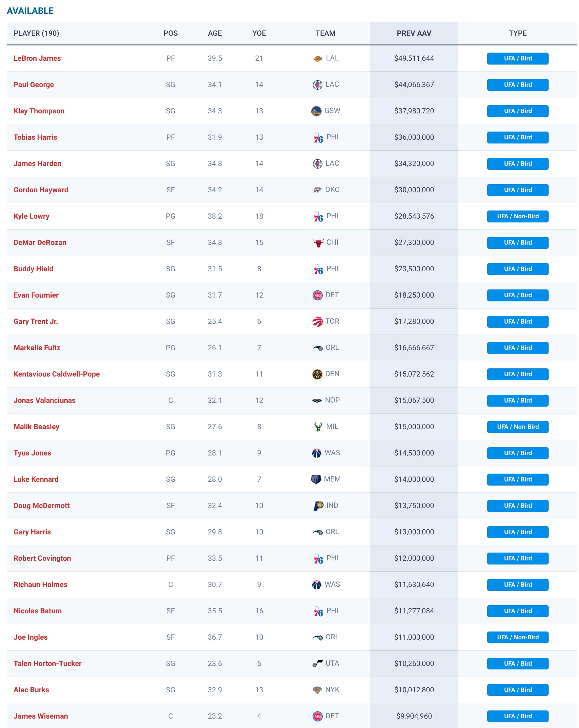
Task: Open LeBron James player page
Action: (37, 58)
